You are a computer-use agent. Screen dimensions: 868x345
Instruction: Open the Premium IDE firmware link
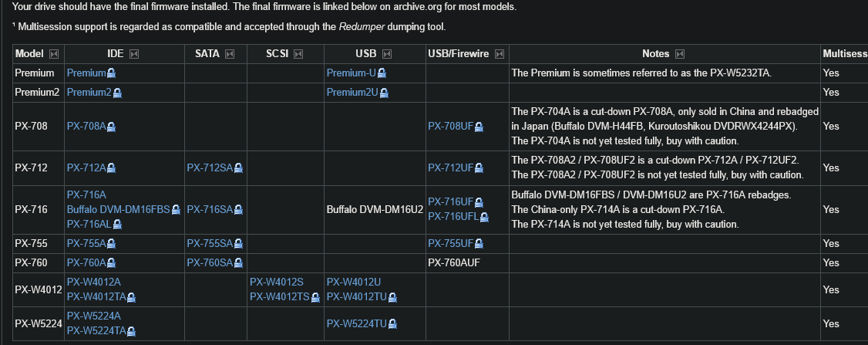[x=86, y=73]
